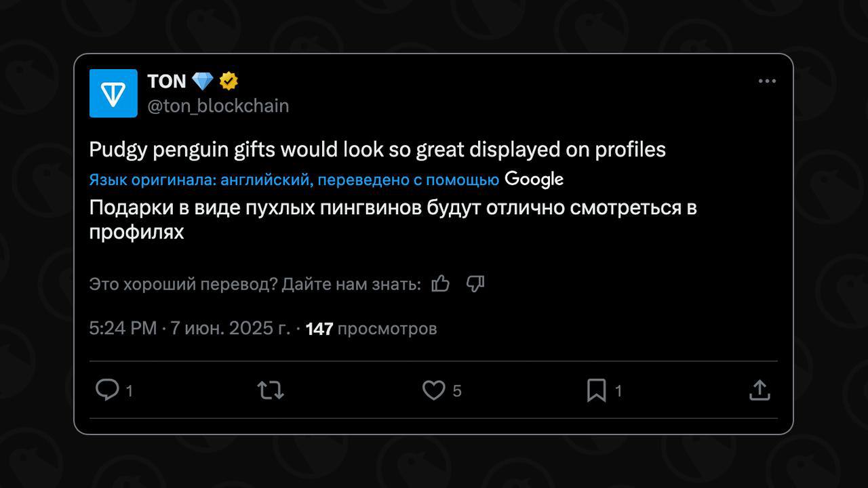The width and height of the screenshot is (868, 488).
Task: Click the repost arrows icon
Action: [x=271, y=390]
